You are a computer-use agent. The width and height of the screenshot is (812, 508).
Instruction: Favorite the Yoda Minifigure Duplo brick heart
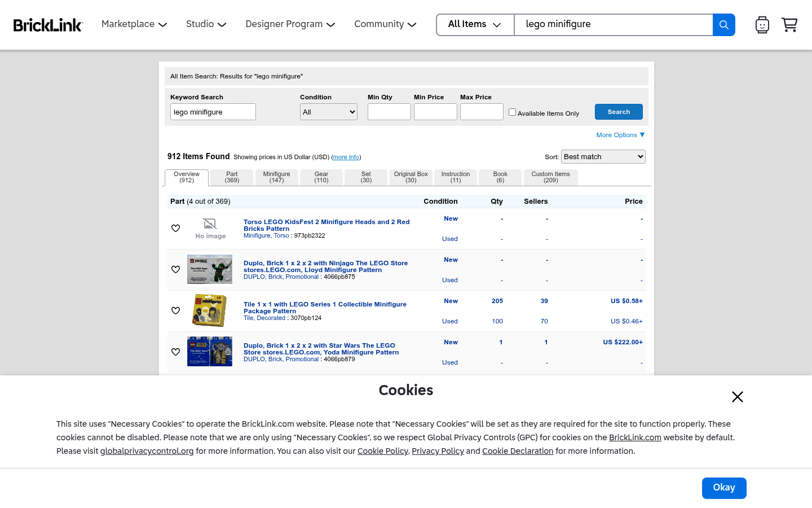point(175,352)
